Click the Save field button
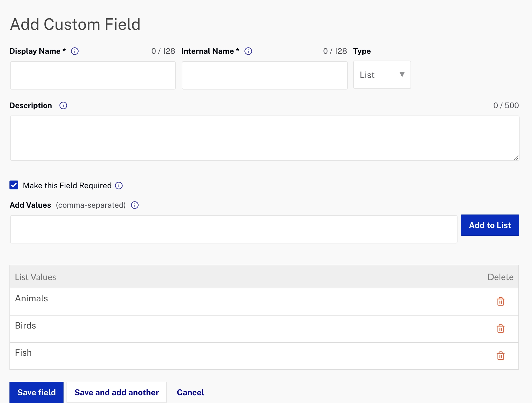This screenshot has width=532, height=403. point(36,392)
